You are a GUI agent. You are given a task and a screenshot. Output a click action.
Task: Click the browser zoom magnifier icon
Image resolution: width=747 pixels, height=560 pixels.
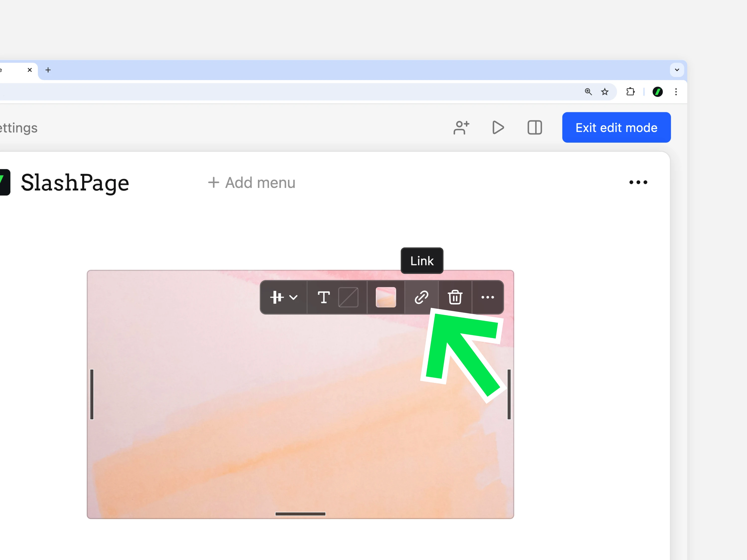(x=588, y=92)
